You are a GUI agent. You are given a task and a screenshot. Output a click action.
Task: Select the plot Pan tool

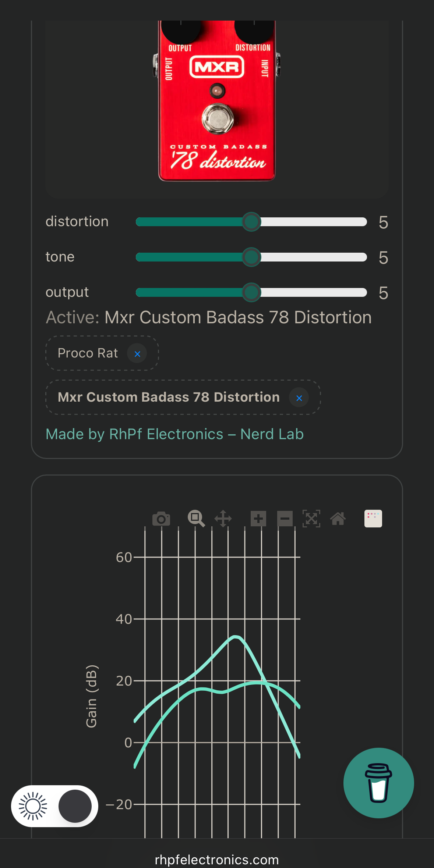point(223,519)
